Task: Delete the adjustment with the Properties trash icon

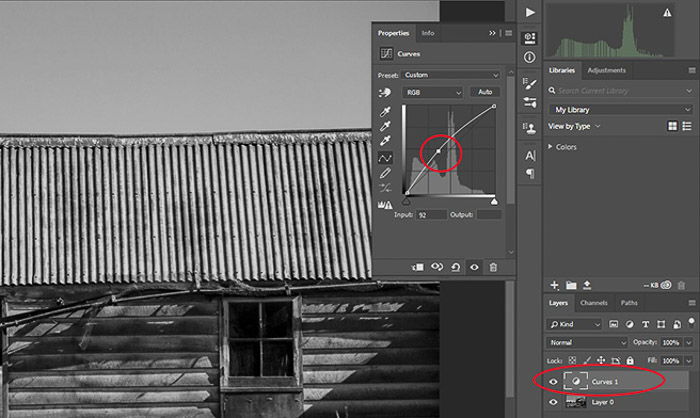Action: (x=493, y=267)
